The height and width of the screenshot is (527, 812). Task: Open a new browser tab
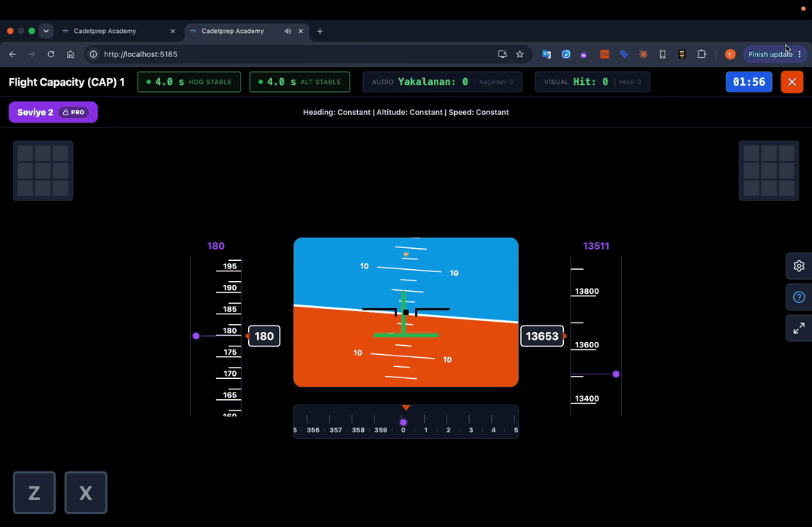click(320, 31)
